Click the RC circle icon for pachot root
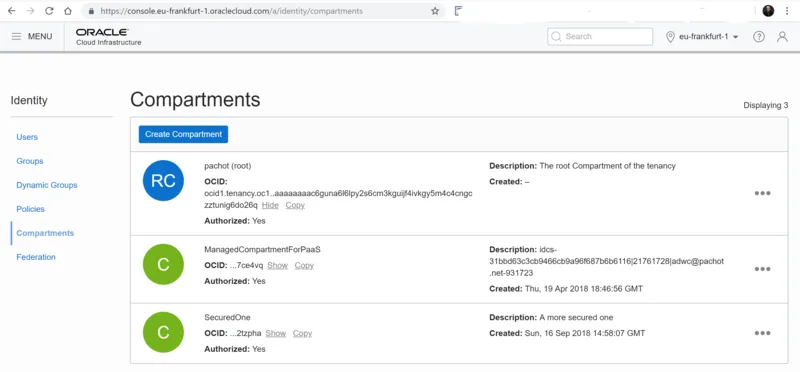The height and width of the screenshot is (372, 800). point(163,181)
